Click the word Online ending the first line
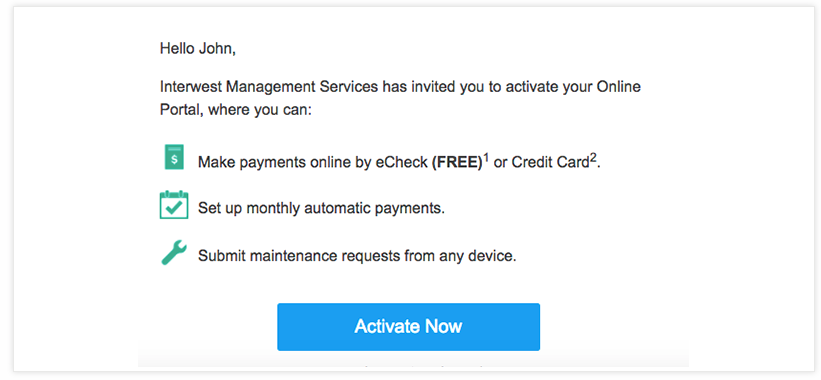The height and width of the screenshot is (380, 821). pyautogui.click(x=618, y=87)
